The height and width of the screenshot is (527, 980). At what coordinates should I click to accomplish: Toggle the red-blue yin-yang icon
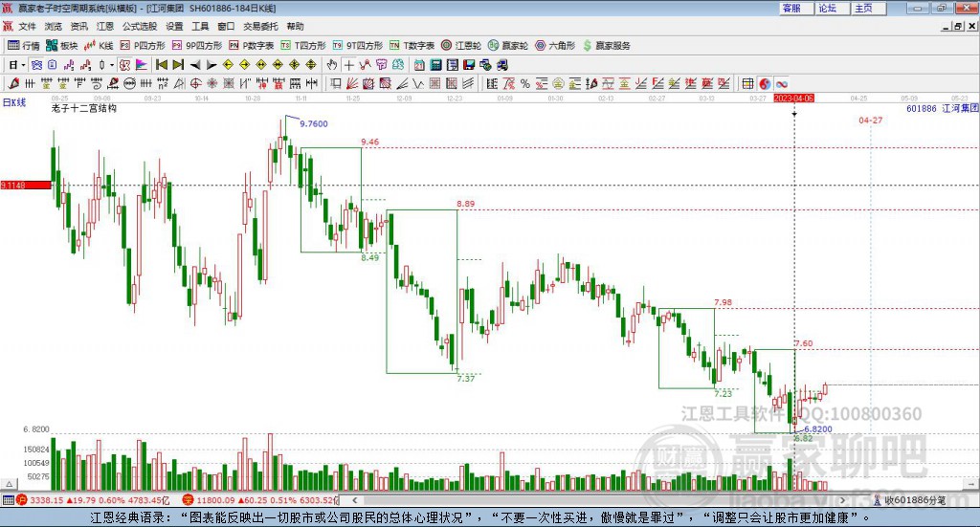pyautogui.click(x=765, y=83)
